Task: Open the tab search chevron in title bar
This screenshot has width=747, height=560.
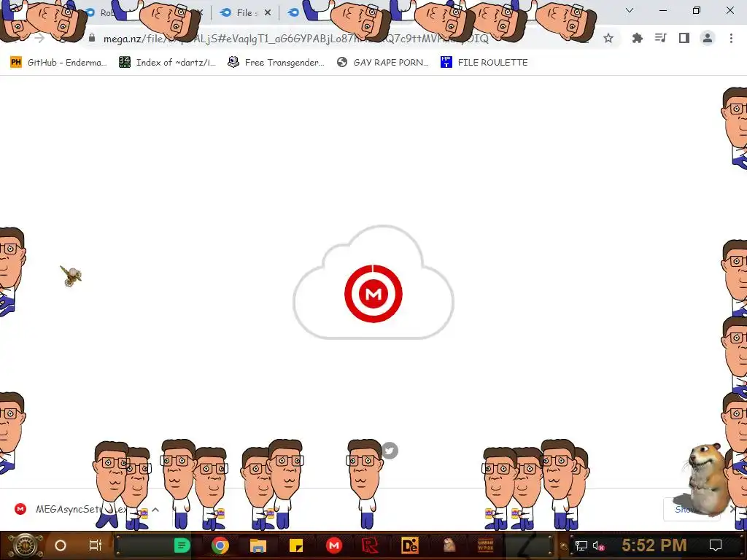Action: [x=630, y=10]
